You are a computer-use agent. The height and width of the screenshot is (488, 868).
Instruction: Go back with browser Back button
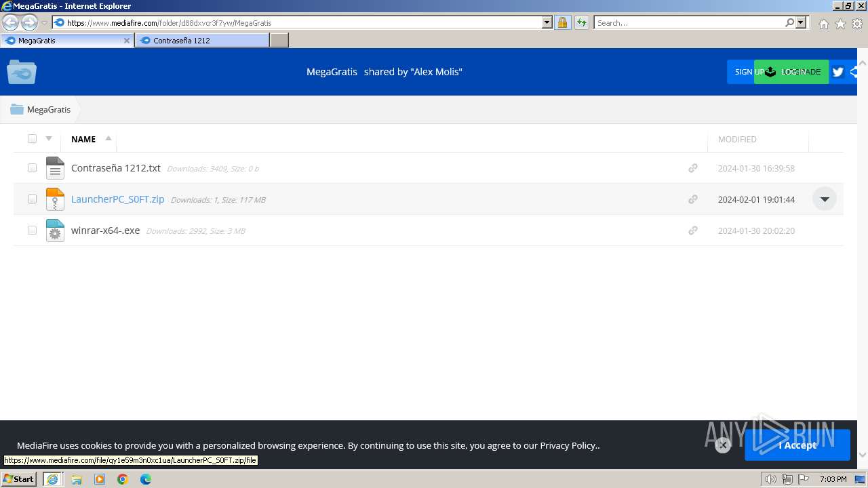10,23
